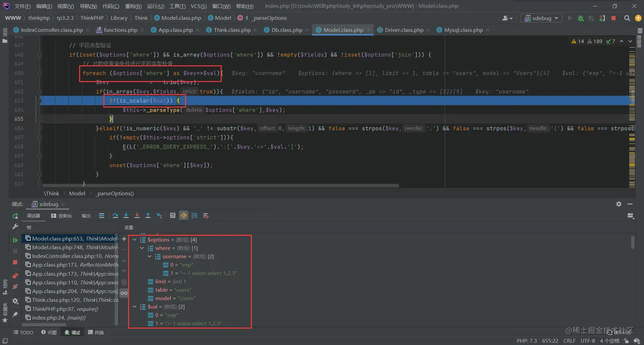
Task: Click Show Execution Point icon
Action: [x=101, y=216]
